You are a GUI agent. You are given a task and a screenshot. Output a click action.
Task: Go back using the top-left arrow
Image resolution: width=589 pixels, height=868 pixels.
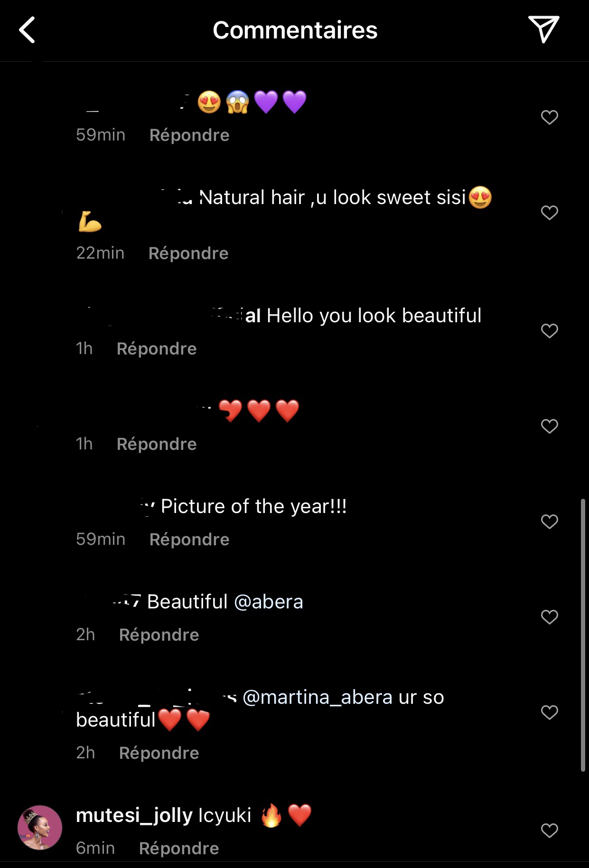point(28,30)
